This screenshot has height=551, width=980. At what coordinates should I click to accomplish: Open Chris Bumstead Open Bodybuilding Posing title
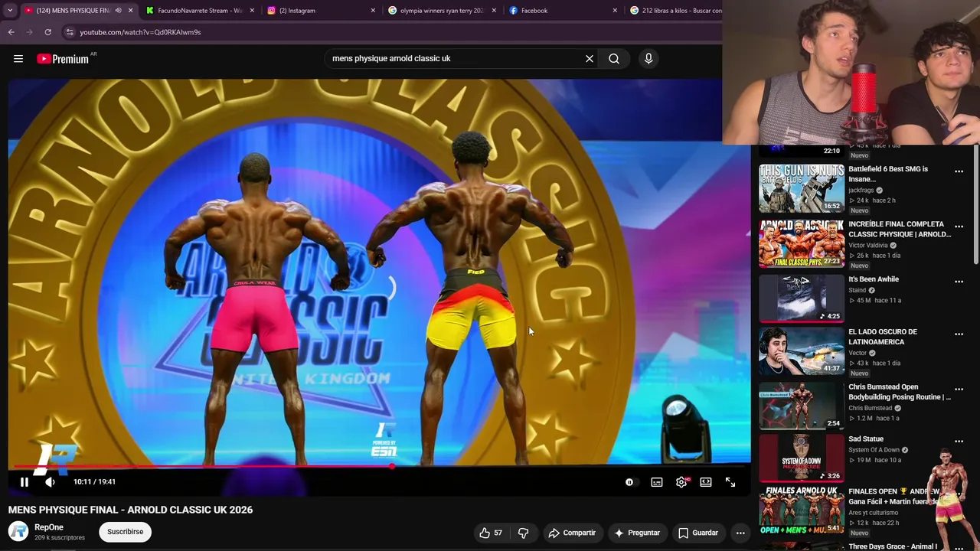pos(900,392)
